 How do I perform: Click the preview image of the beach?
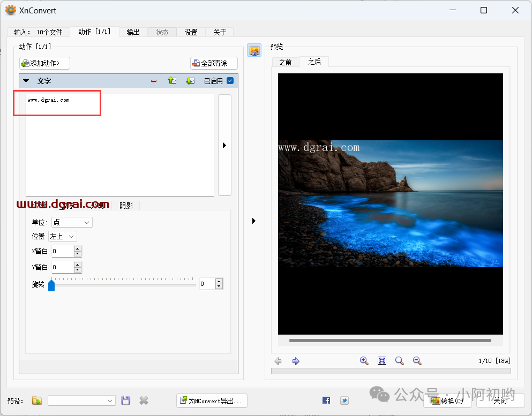(390, 203)
